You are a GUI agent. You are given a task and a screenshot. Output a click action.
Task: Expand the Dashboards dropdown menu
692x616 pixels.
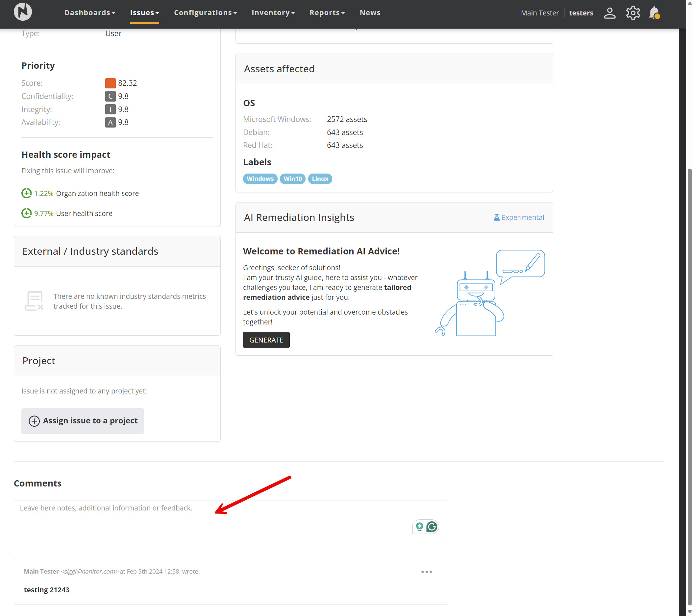click(90, 13)
